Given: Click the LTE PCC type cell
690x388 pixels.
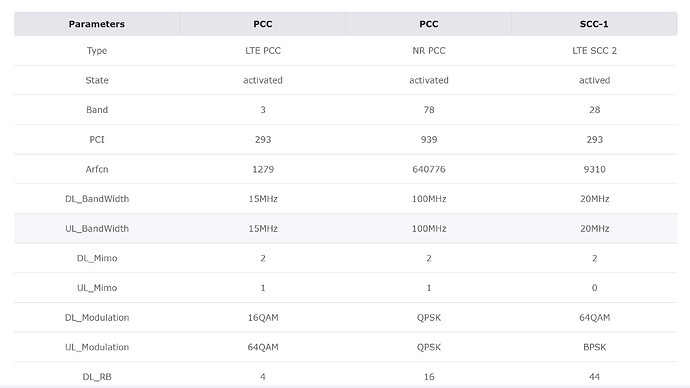Looking at the screenshot, I should (263, 51).
